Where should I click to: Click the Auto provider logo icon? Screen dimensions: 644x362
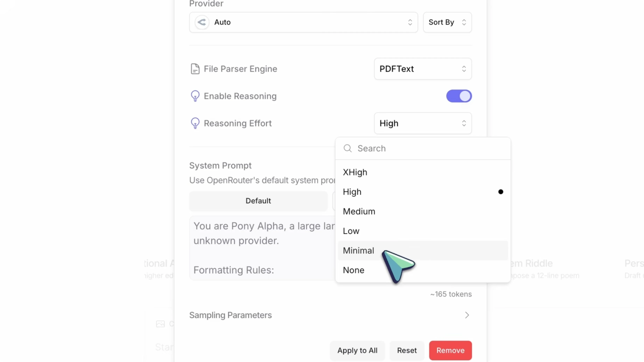[202, 22]
